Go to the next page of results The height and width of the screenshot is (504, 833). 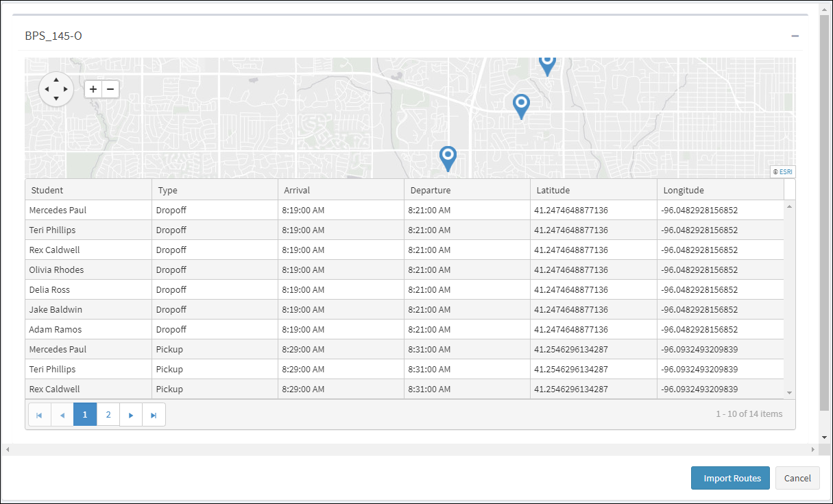131,415
